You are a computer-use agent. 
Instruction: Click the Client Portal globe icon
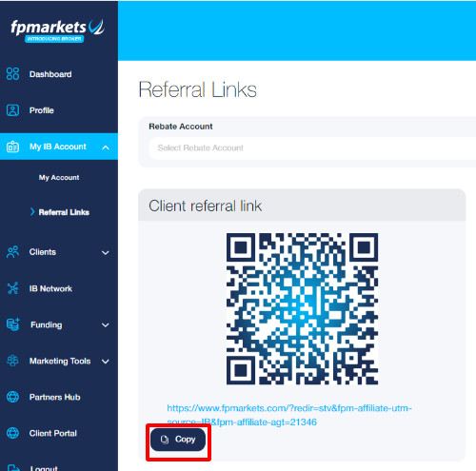(12, 433)
